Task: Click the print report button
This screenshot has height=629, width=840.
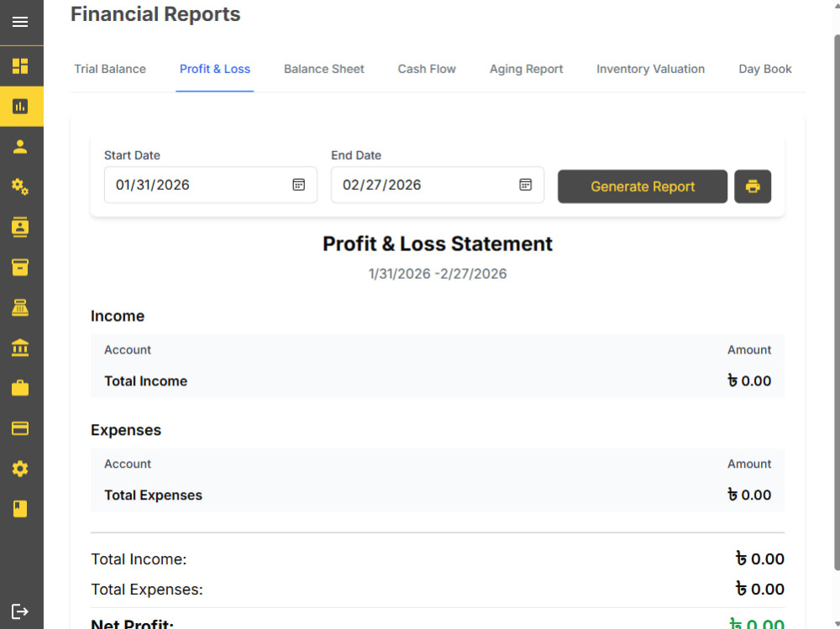Action: pos(753,186)
